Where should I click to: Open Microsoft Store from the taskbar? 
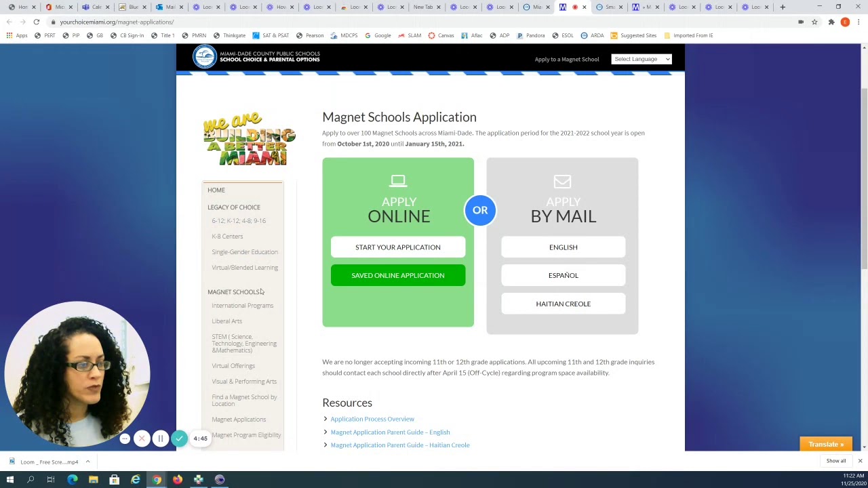click(115, 480)
